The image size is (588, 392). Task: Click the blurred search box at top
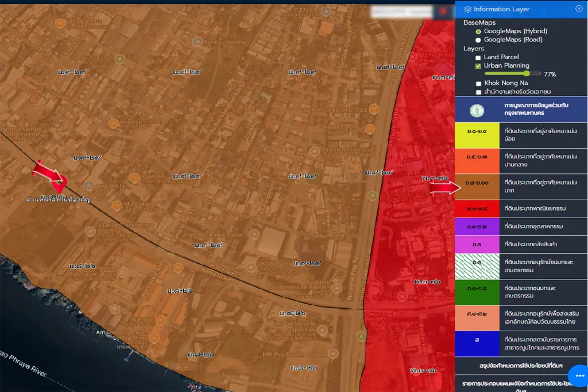coord(401,11)
